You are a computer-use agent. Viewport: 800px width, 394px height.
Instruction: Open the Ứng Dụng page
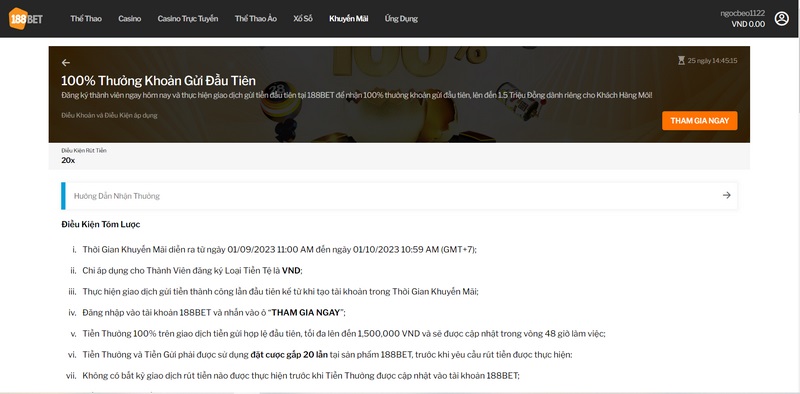401,19
